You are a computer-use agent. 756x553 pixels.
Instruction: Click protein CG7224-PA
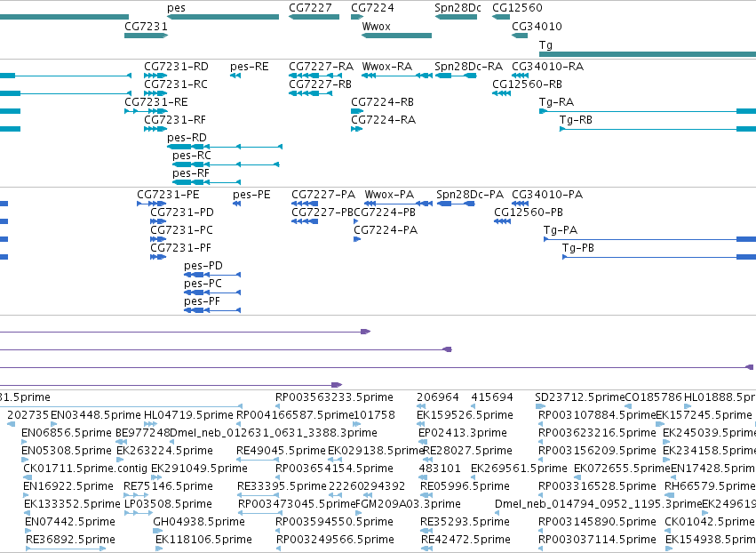[386, 230]
